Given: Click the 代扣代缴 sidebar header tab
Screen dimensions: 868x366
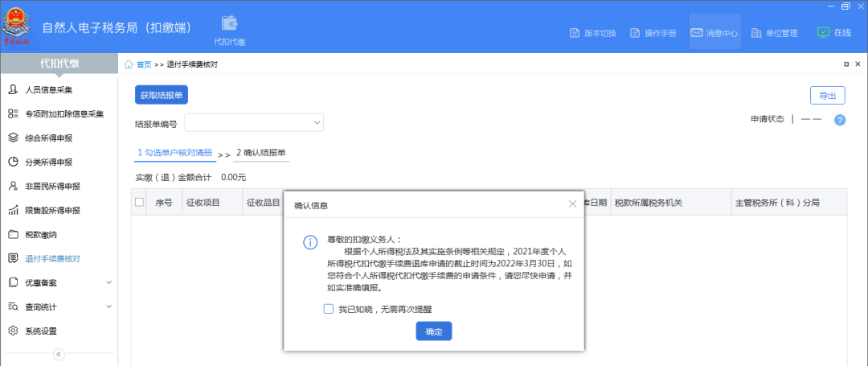Looking at the screenshot, I should (x=59, y=64).
